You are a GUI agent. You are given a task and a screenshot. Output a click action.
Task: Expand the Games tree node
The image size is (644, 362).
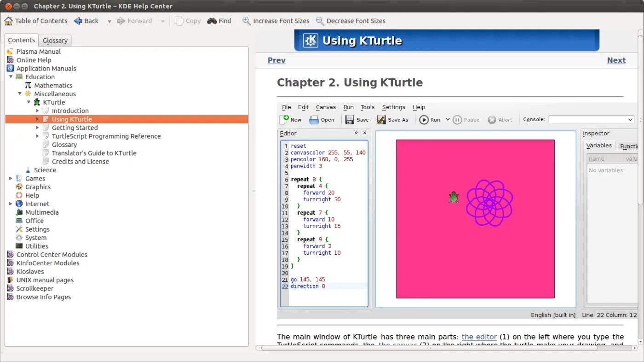coord(11,178)
